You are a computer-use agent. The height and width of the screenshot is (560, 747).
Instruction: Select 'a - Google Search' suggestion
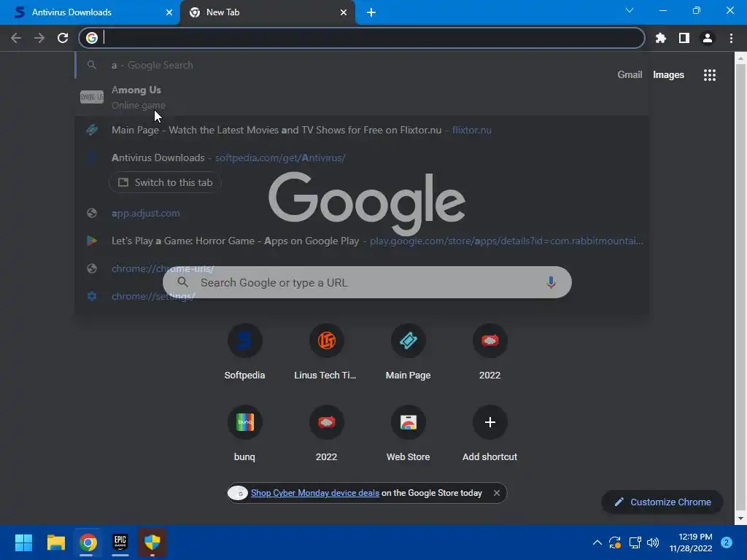[x=362, y=65]
